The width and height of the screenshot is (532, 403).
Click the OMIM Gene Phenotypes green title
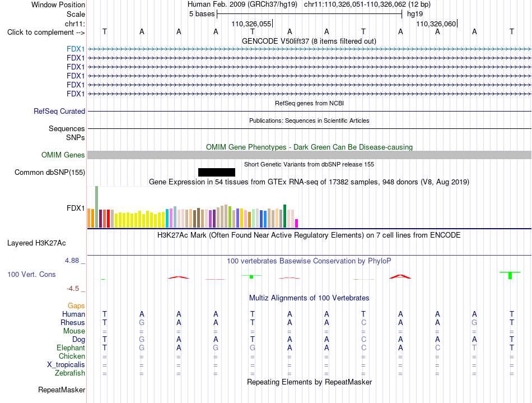click(310, 147)
